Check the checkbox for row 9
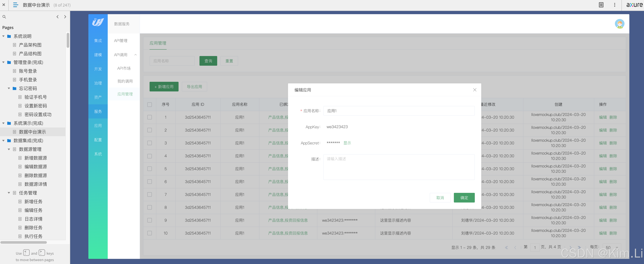The image size is (644, 264). (150, 220)
